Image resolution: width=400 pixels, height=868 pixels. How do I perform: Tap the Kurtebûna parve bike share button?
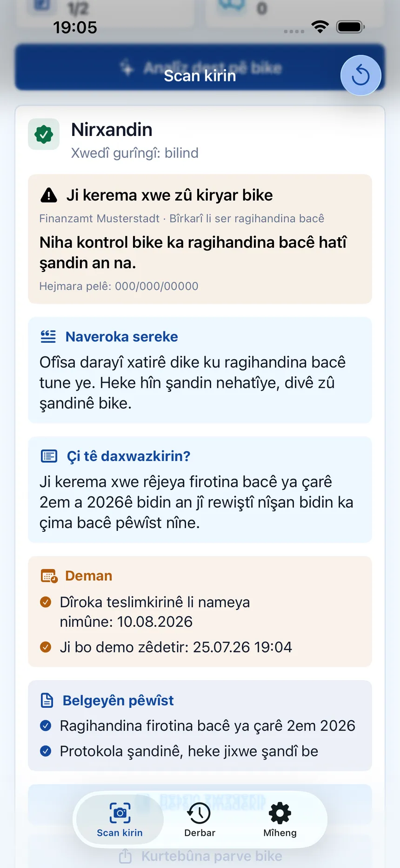pyautogui.click(x=200, y=856)
